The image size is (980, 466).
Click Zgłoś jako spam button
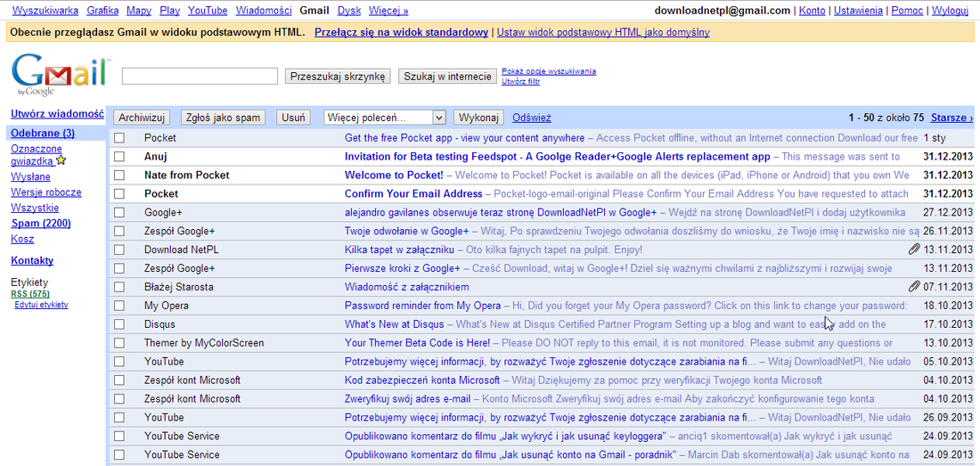point(224,118)
